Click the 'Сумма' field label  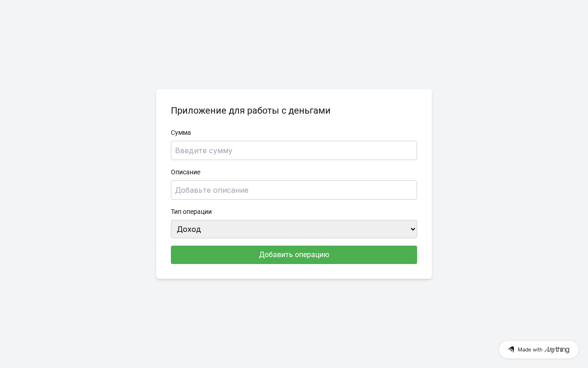[x=181, y=132]
